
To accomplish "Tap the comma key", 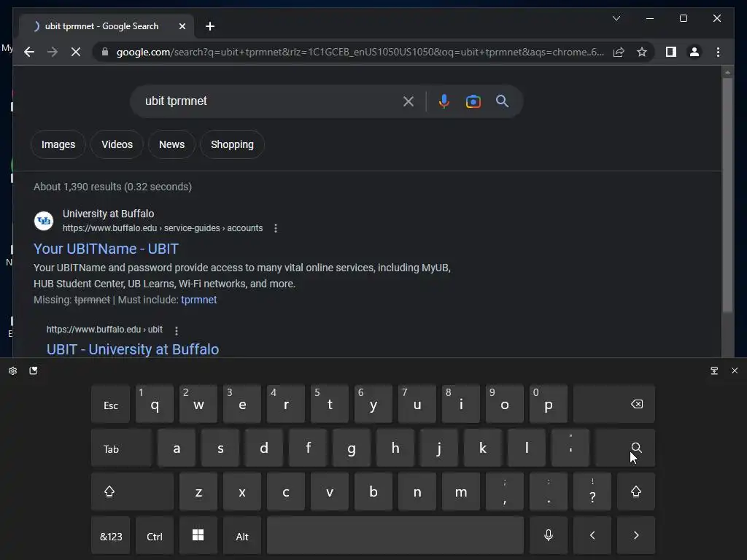I will (x=505, y=492).
